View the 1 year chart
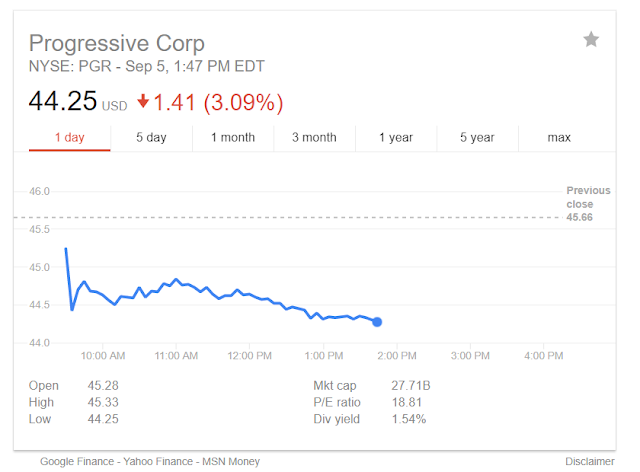Image resolution: width=640 pixels, height=472 pixels. [396, 137]
